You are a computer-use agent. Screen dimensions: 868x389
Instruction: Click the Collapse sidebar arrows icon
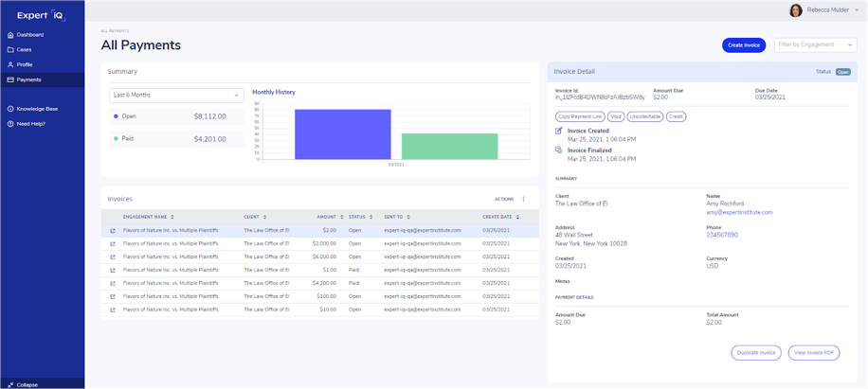pos(10,384)
